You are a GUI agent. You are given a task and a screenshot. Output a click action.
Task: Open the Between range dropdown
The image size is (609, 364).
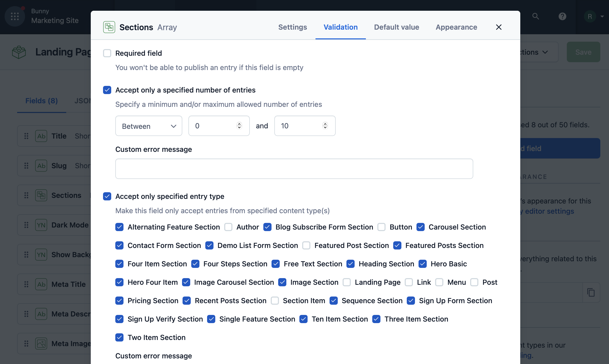point(149,126)
